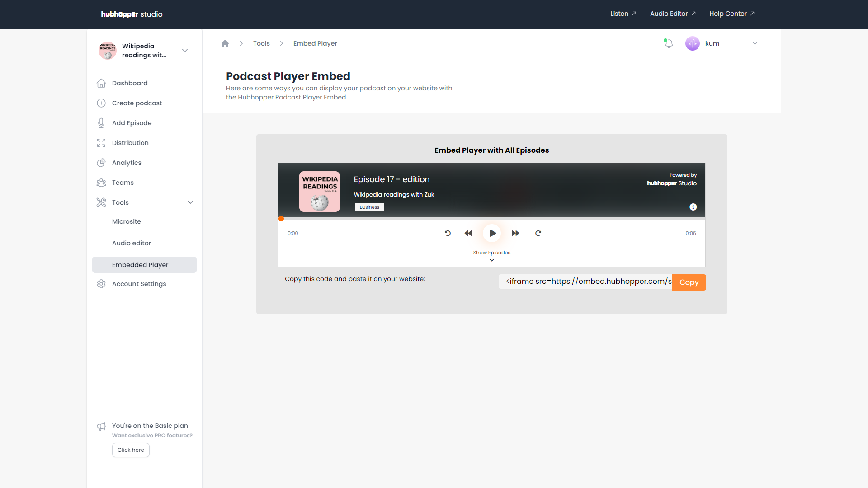The image size is (868, 488).
Task: Open the Teams section
Action: point(123,183)
